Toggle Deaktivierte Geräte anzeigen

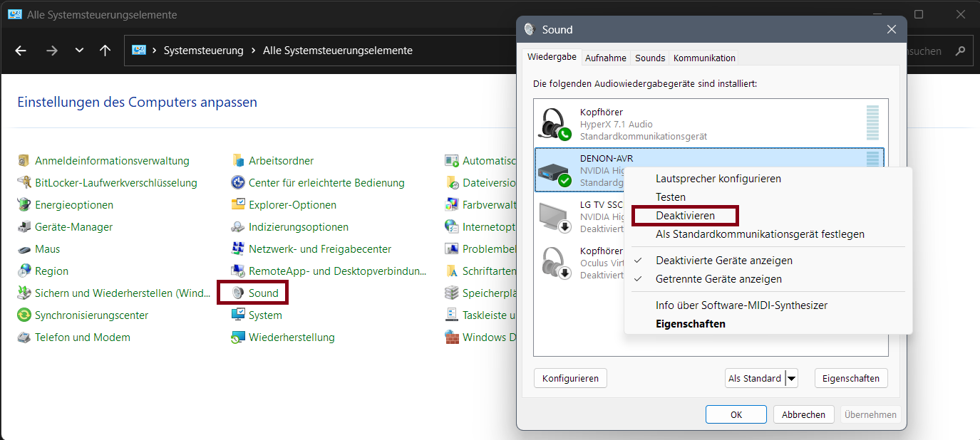(768, 261)
